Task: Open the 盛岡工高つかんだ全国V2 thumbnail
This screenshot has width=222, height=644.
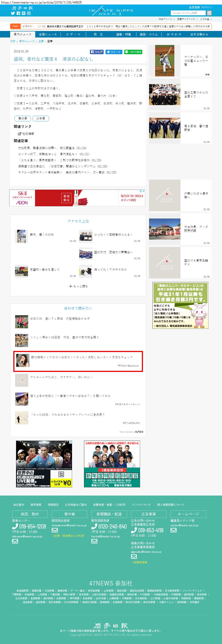Action: click(165, 94)
